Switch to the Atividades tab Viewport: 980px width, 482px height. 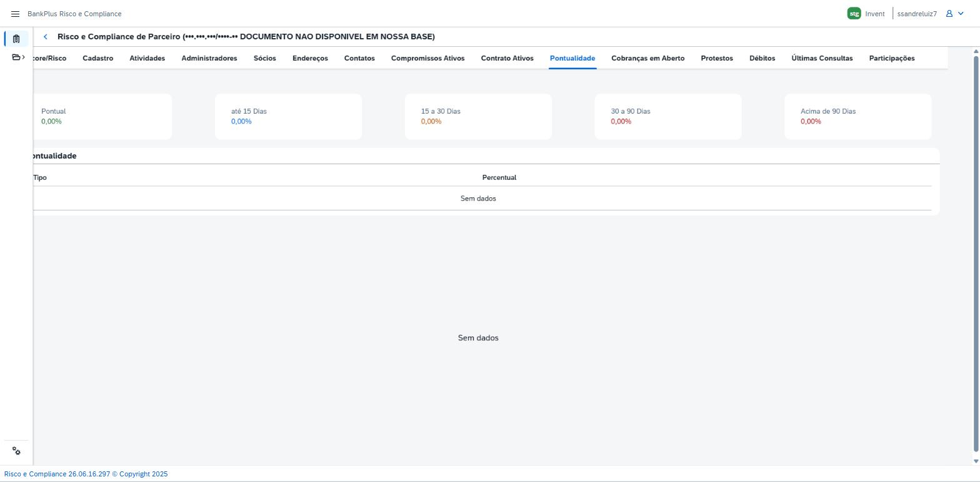pos(147,58)
